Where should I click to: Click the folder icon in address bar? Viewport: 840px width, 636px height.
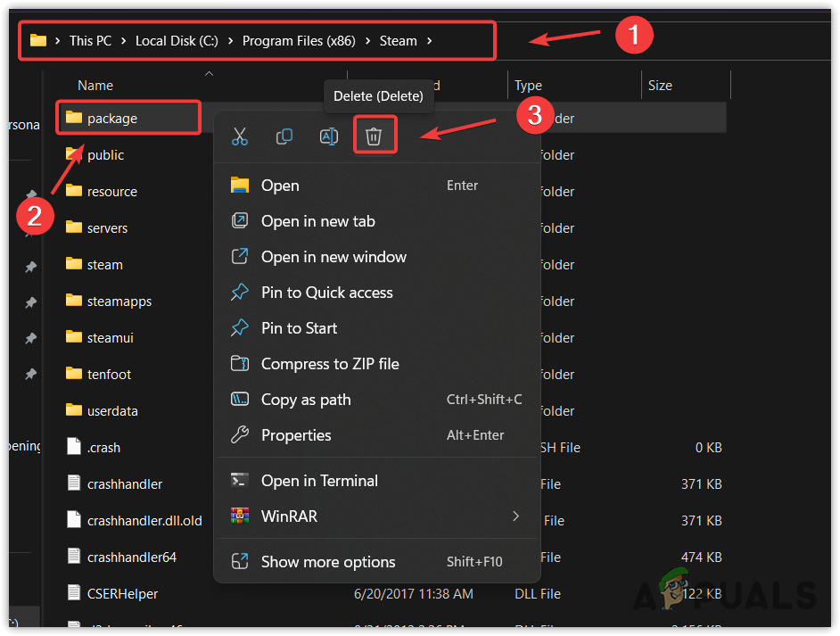coord(38,41)
